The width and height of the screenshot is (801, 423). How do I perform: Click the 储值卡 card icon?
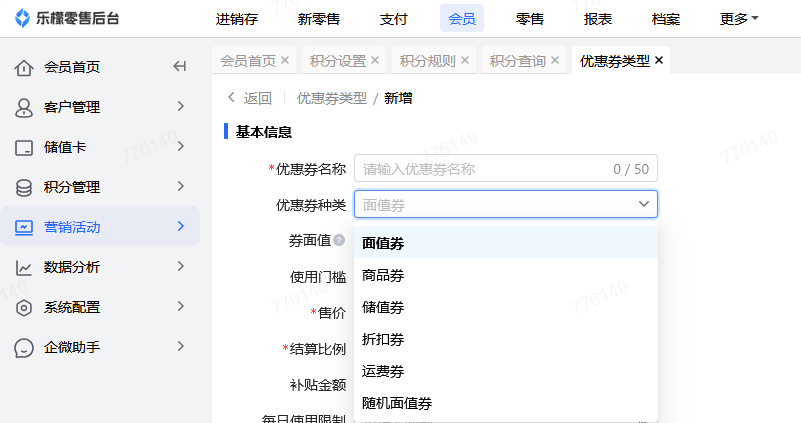(24, 147)
